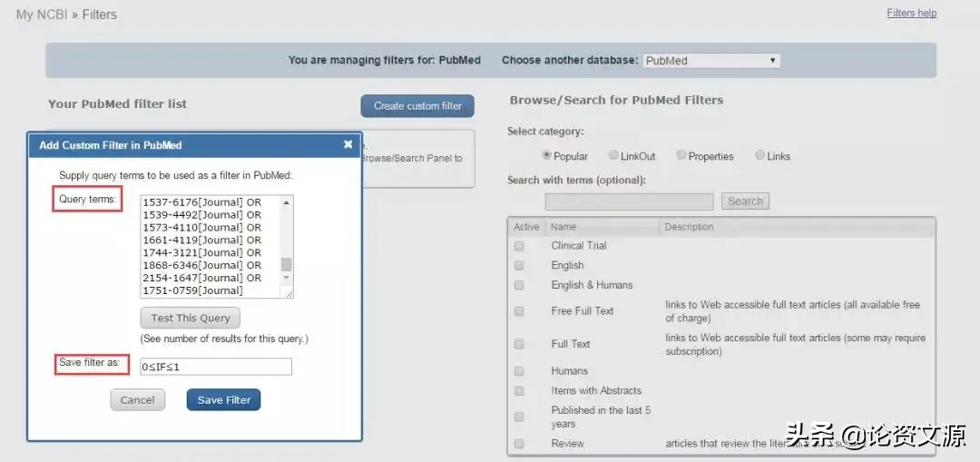Click the Search button for filters
The height and width of the screenshot is (462, 980).
[x=745, y=202]
